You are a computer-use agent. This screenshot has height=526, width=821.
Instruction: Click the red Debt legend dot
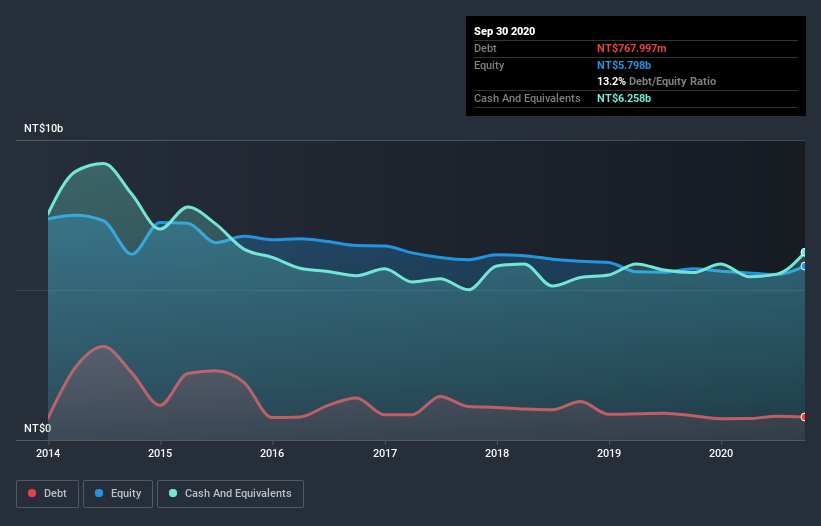32,493
